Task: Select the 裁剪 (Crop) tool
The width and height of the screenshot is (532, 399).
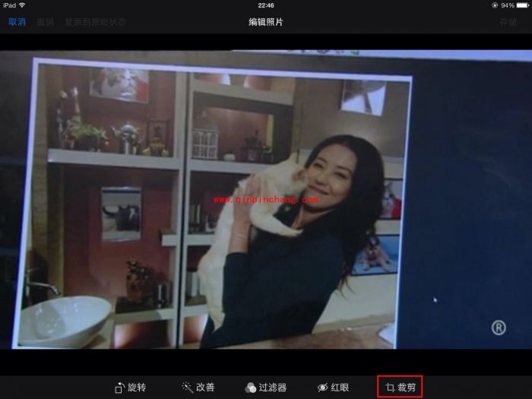Action: [401, 387]
